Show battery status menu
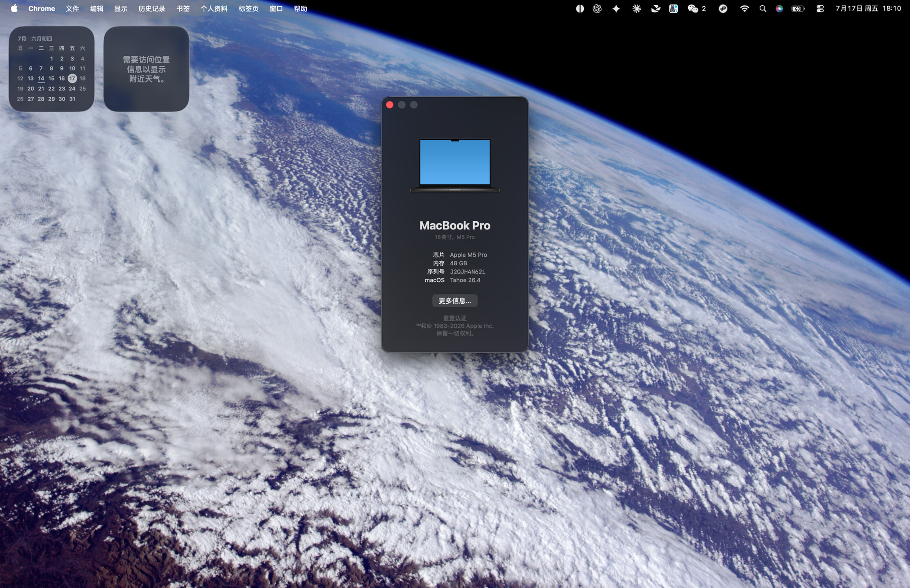The height and width of the screenshot is (588, 910). [798, 9]
